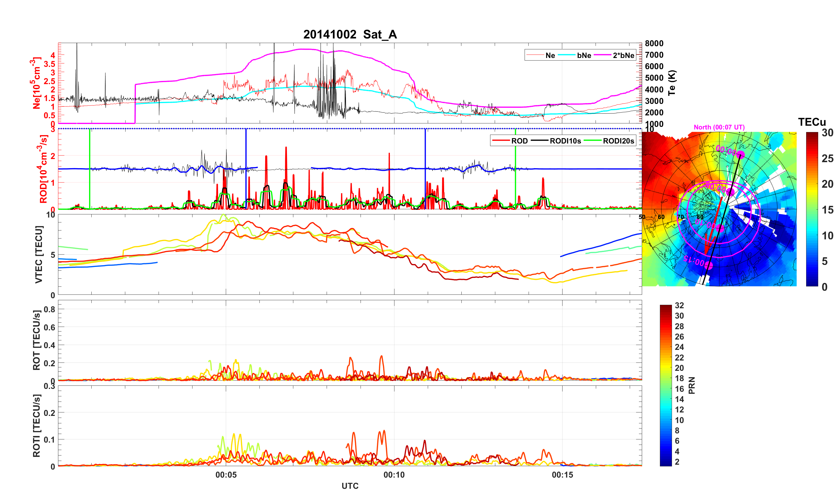This screenshot has height=504, width=834.
Task: Click the red ROD legend line sample
Action: (501, 141)
